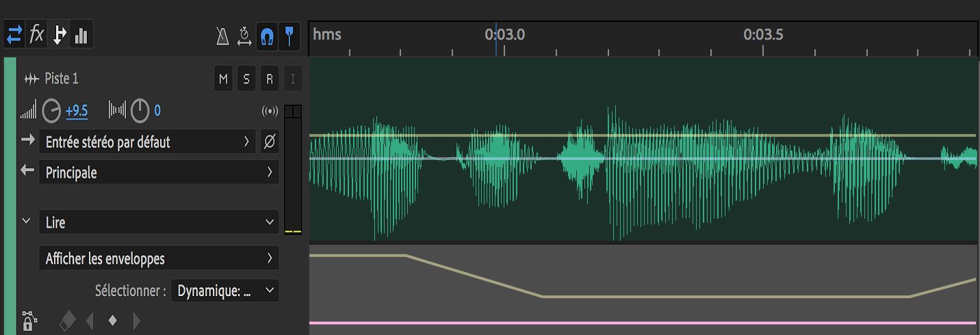Show the track EQ bars view
Image resolution: width=980 pixels, height=335 pixels.
[81, 35]
